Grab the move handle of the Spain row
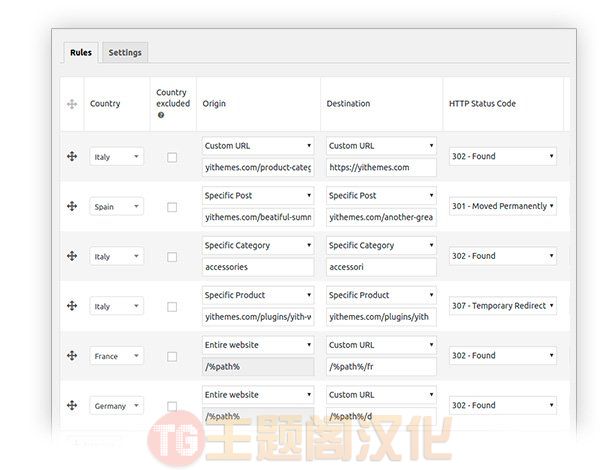This screenshot has width=600, height=470. (x=72, y=206)
